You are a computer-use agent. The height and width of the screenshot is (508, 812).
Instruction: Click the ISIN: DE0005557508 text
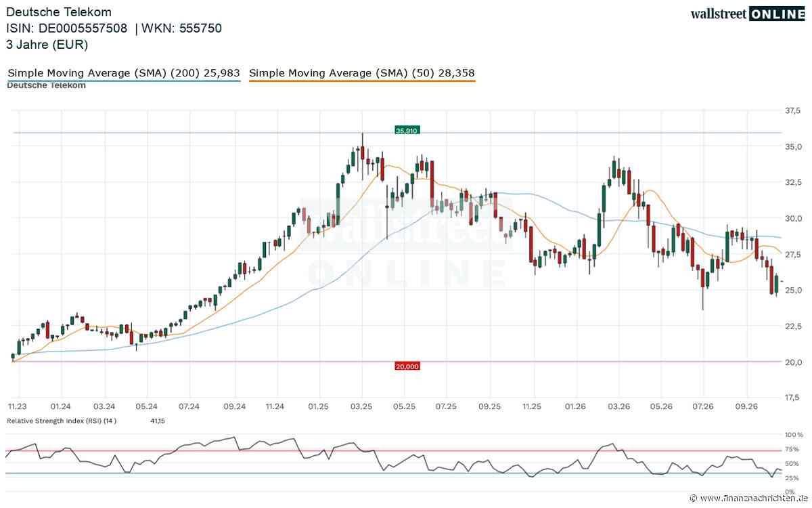click(67, 28)
